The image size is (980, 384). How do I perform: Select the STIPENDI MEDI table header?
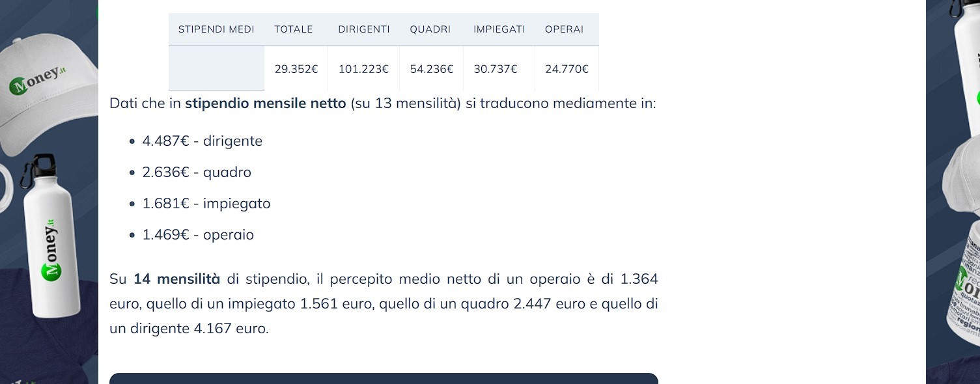point(216,29)
